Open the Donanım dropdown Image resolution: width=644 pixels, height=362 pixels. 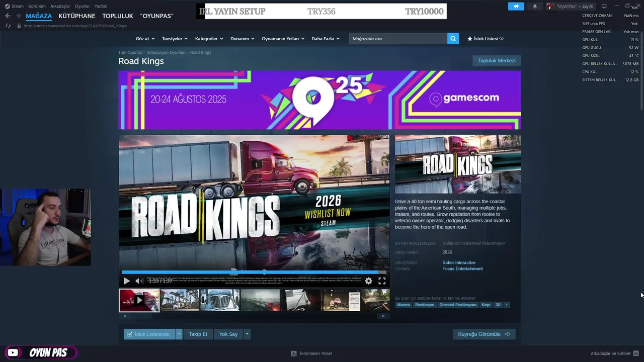(243, 39)
